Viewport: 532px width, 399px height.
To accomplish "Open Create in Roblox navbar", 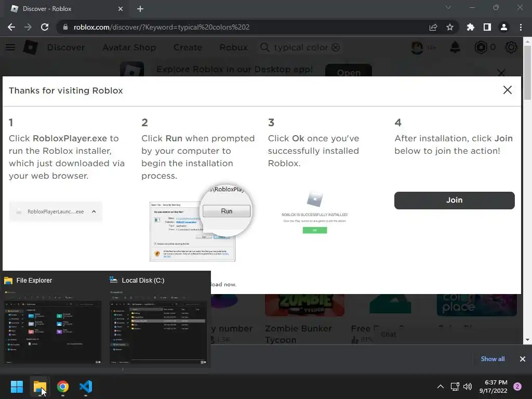I will [x=188, y=47].
